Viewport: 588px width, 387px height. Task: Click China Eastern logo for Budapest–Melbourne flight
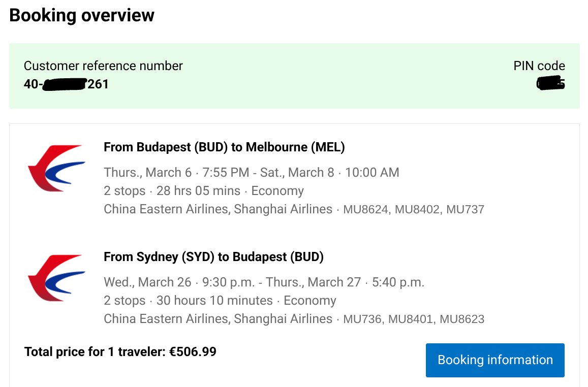coord(56,168)
